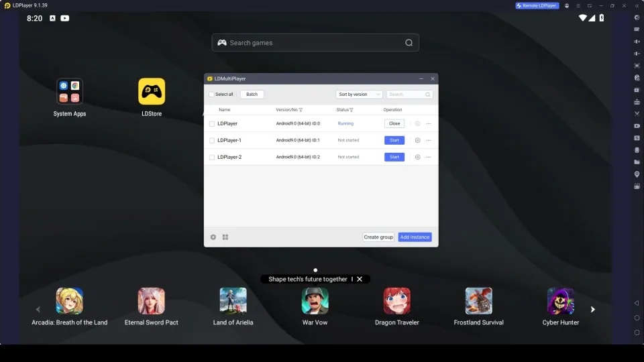Open settings gear for LDPlayer-2 row
This screenshot has width=644, height=362.
coord(417,157)
